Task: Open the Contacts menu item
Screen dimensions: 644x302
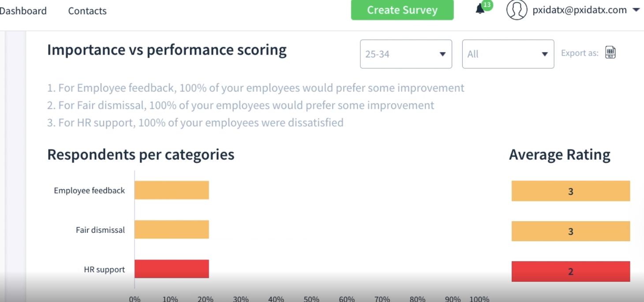Action: pyautogui.click(x=87, y=11)
